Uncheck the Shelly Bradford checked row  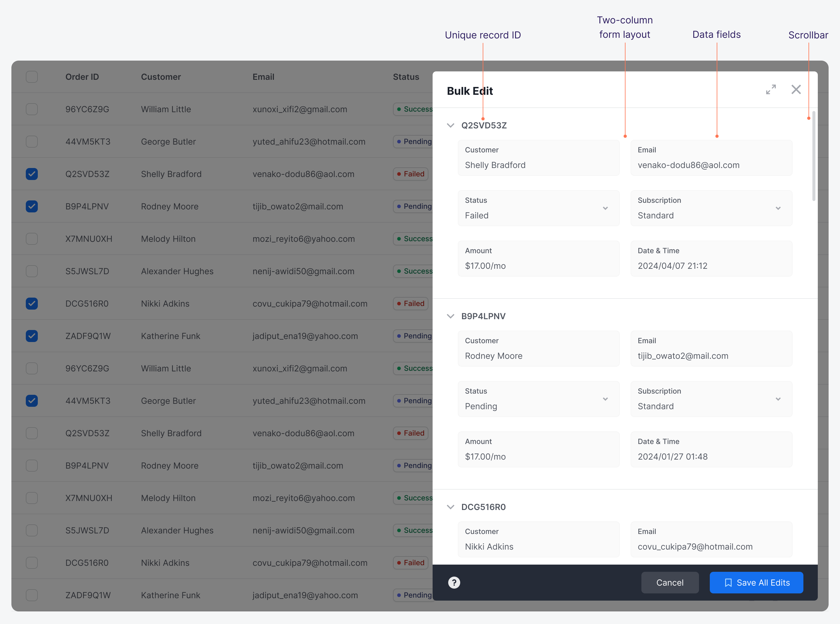pyautogui.click(x=32, y=174)
